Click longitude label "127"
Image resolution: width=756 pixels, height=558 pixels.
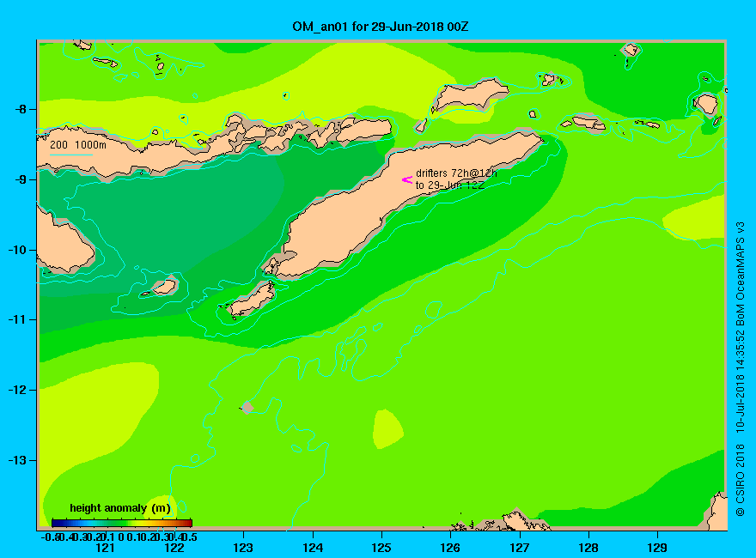(519, 548)
